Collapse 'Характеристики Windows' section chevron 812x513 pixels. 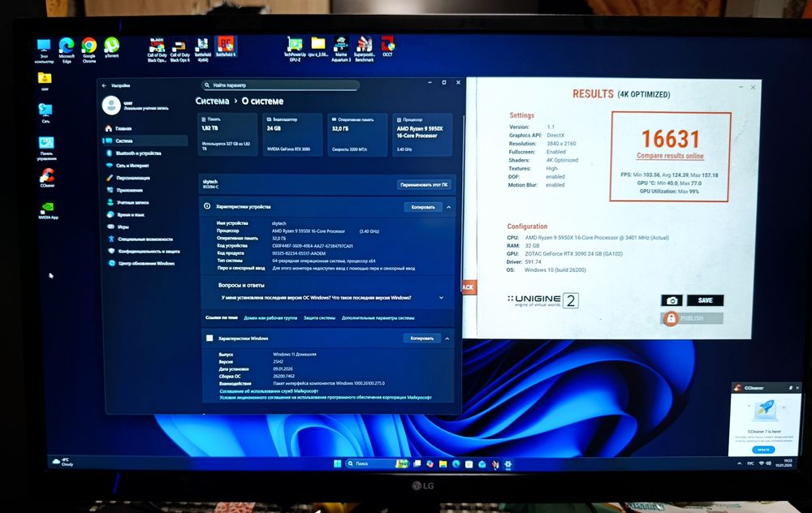(447, 338)
